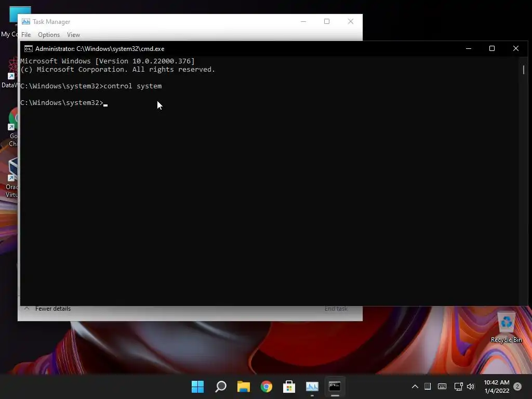Click the Windows version line text
The width and height of the screenshot is (532, 399).
coord(108,61)
